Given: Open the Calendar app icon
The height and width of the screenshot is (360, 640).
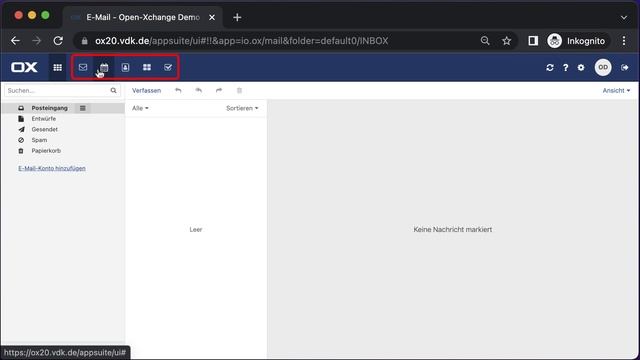Looking at the screenshot, I should pyautogui.click(x=104, y=67).
